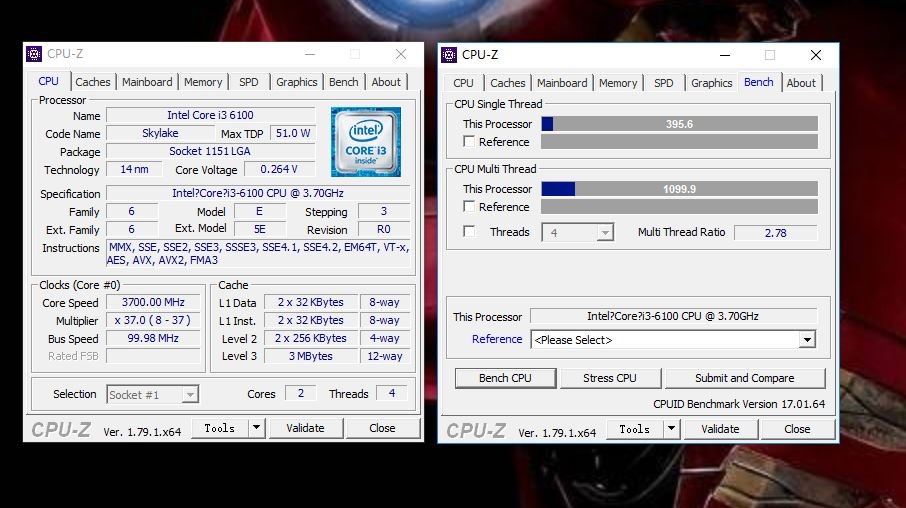Close the right CPU-Z Bench window with X

[x=816, y=55]
